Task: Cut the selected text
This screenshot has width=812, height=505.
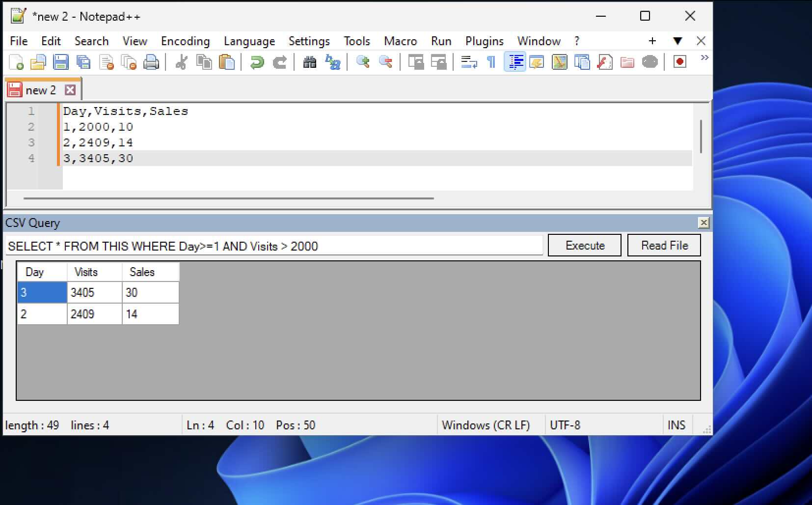Action: coord(181,62)
